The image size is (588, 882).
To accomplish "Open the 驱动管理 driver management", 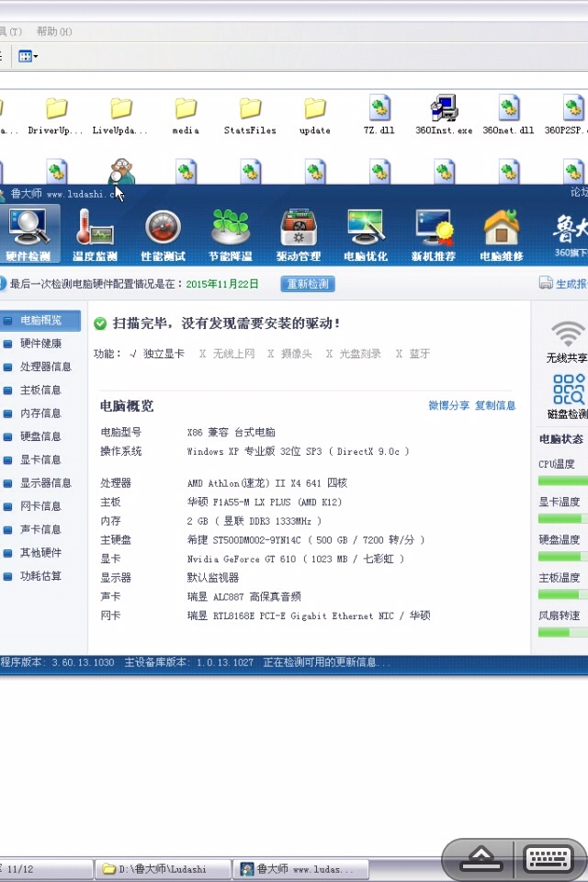I will [x=299, y=235].
